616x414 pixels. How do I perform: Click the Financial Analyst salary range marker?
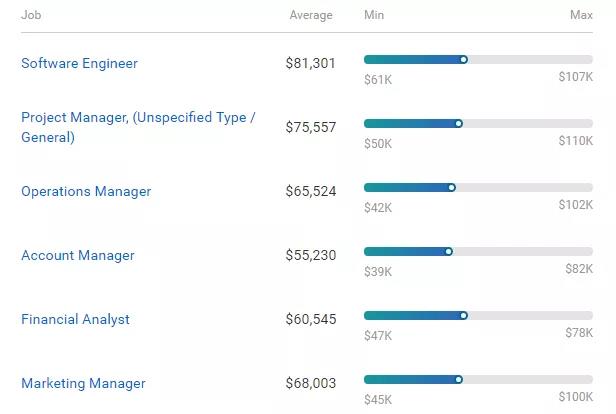point(464,315)
